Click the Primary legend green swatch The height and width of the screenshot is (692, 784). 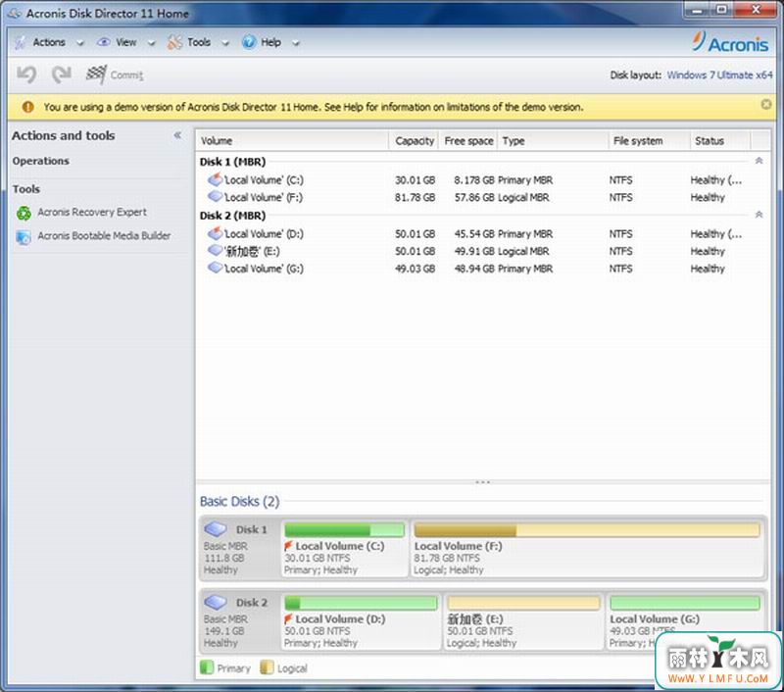[207, 667]
